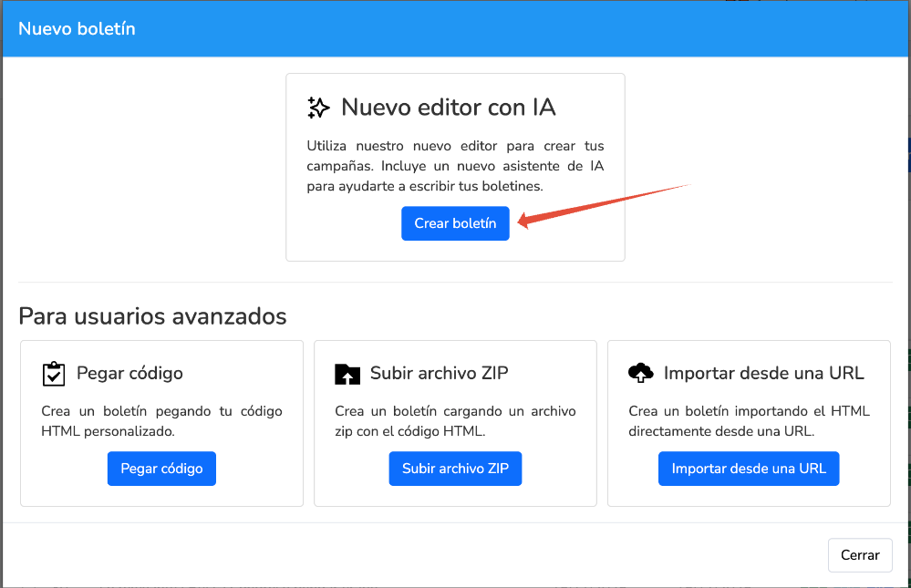
Task: Click the AI sparkle icon beside Nuevo editor
Action: [x=318, y=108]
